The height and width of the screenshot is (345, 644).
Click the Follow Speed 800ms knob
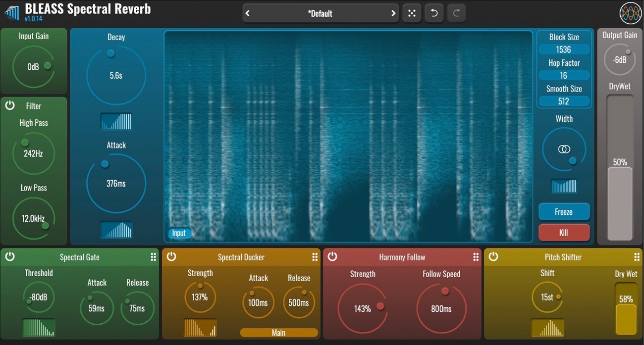(441, 309)
